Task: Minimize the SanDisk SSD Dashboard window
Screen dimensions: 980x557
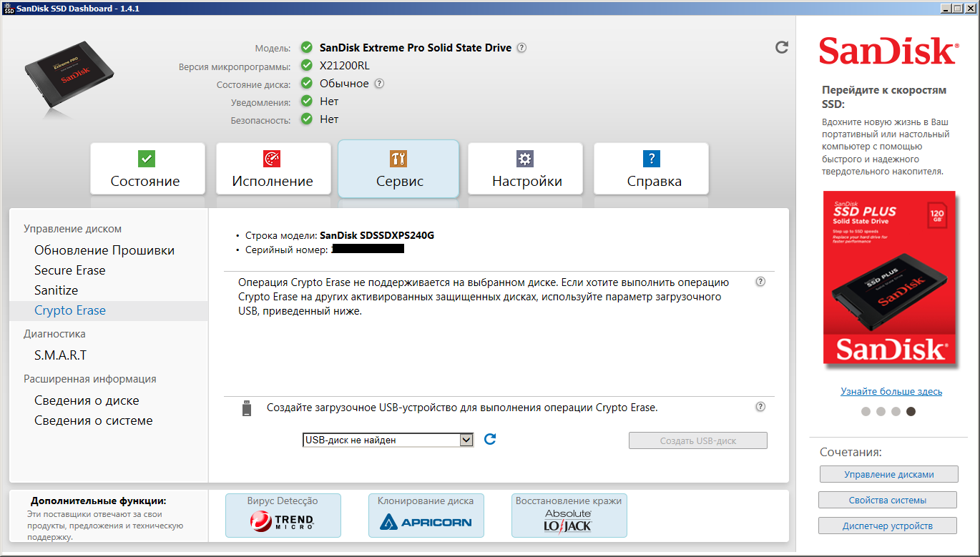Action: click(946, 8)
